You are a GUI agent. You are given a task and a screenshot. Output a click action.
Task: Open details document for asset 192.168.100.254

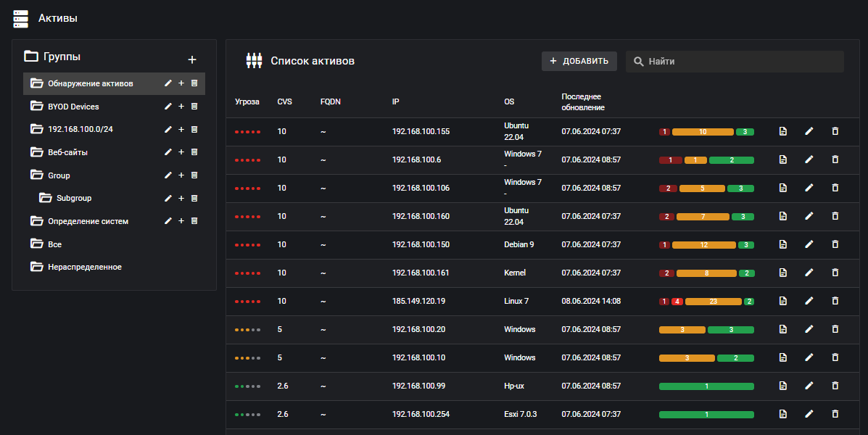click(x=783, y=414)
